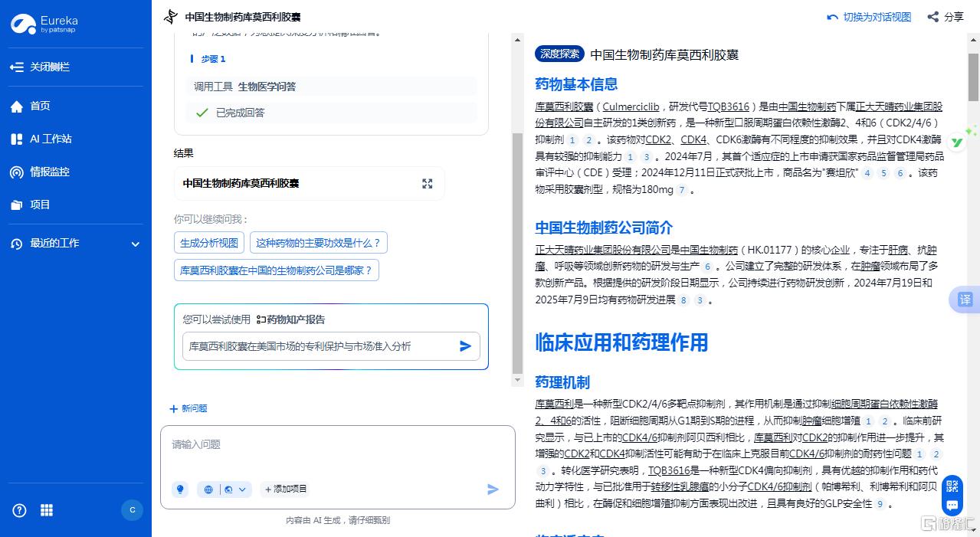Open 正大天晴药业集团股份有限公司 link in 公司简介
980x537 pixels.
click(x=603, y=250)
